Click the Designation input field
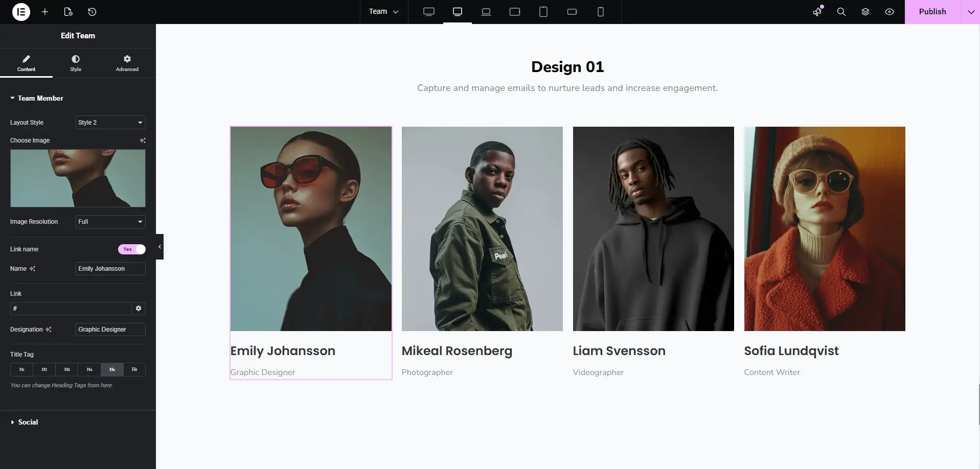The height and width of the screenshot is (469, 980). point(110,330)
